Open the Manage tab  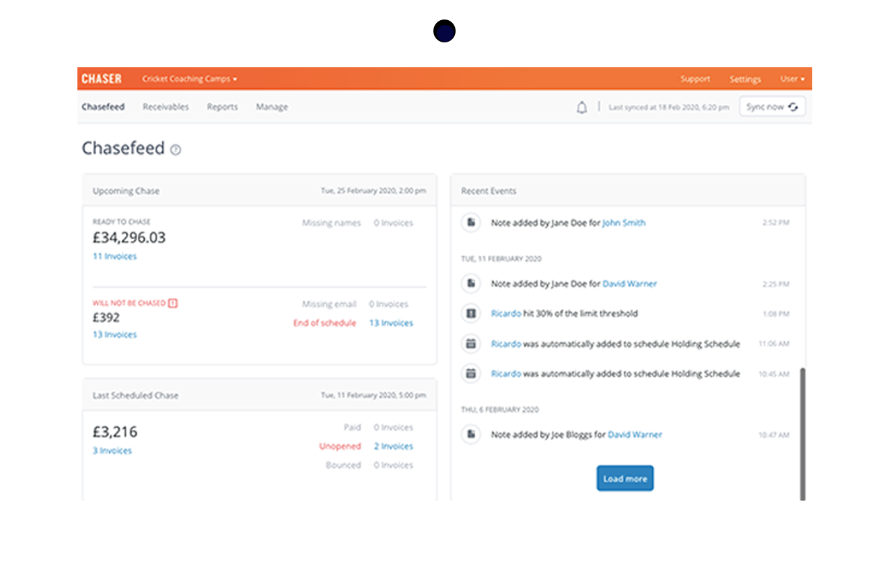coord(272,107)
